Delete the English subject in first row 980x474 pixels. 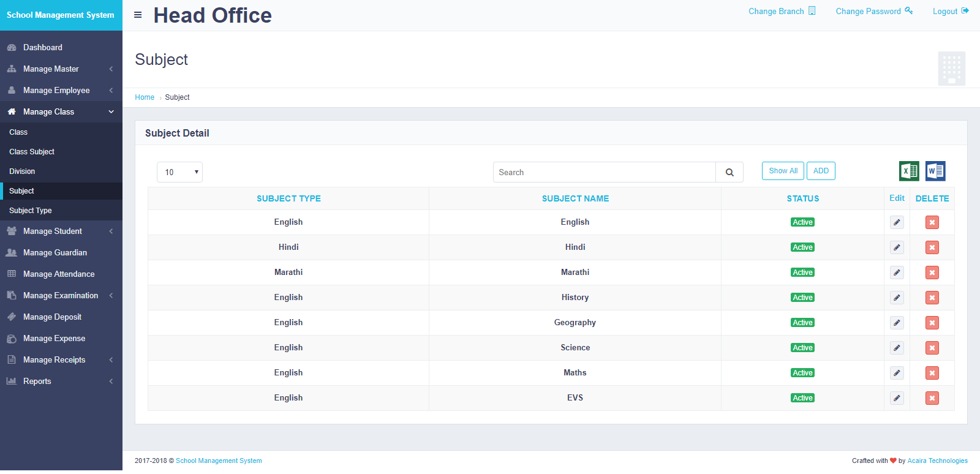(x=932, y=222)
